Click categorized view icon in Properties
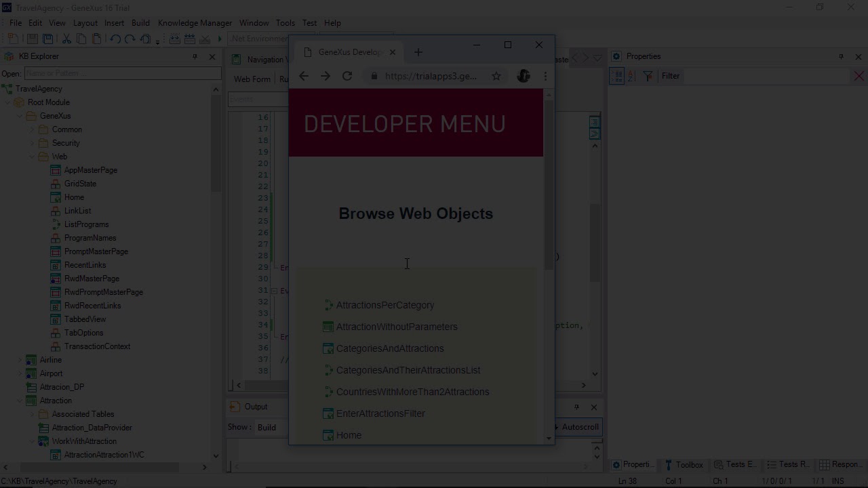This screenshot has width=868, height=488. pos(616,76)
